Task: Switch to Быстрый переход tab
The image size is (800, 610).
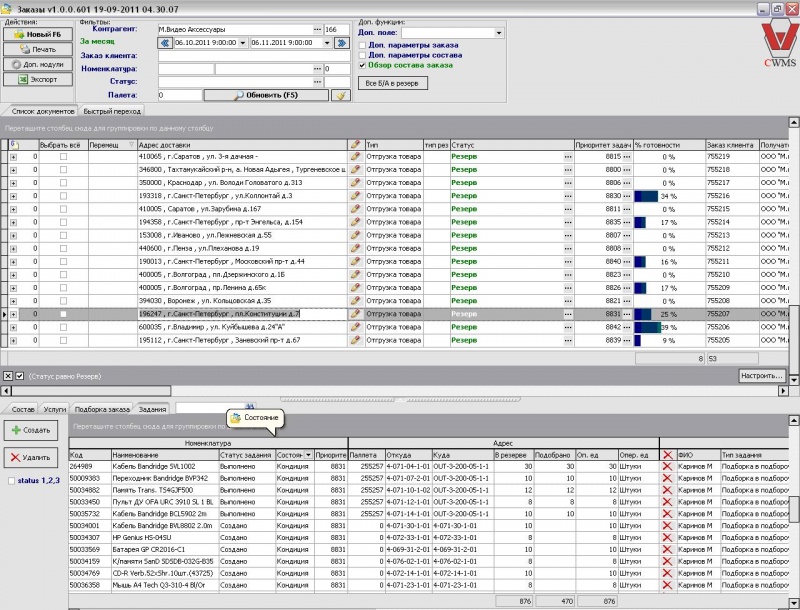Action: tap(111, 110)
